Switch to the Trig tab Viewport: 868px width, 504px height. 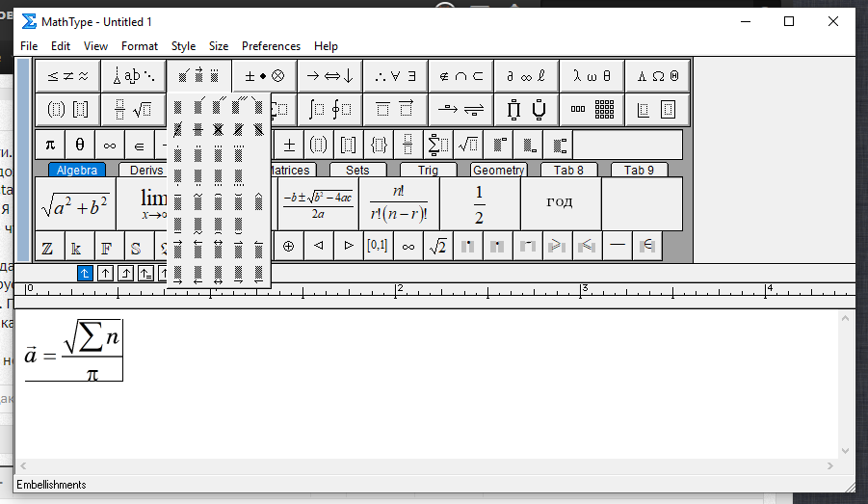tap(428, 170)
